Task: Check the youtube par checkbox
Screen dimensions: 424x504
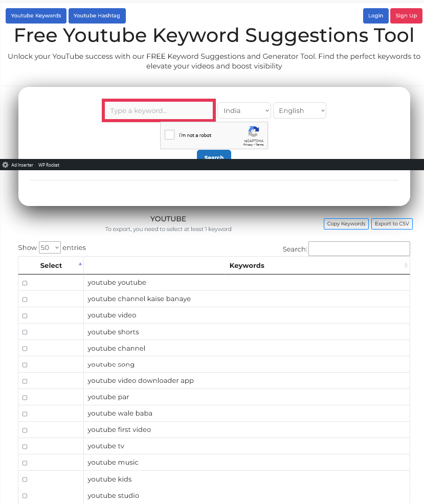Action: [x=25, y=398]
